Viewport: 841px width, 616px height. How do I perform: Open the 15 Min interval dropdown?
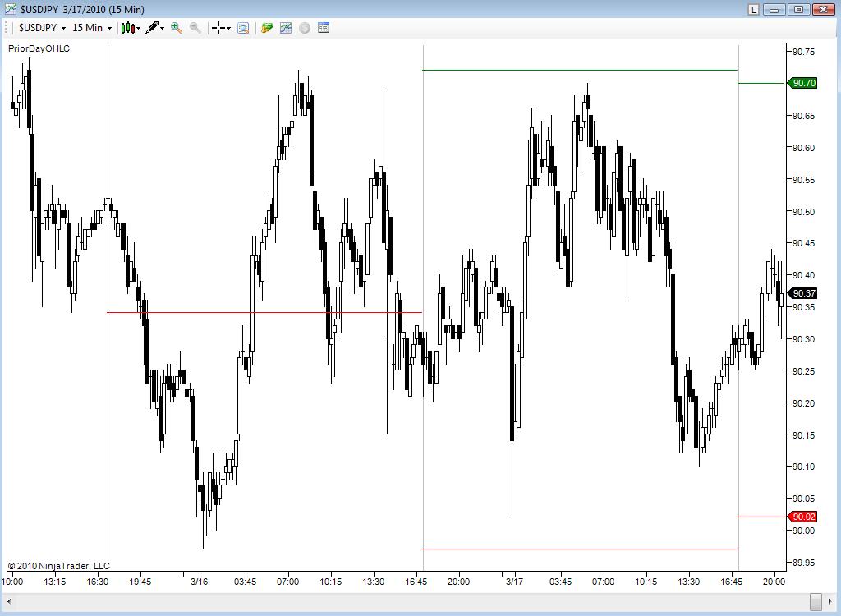[x=92, y=28]
